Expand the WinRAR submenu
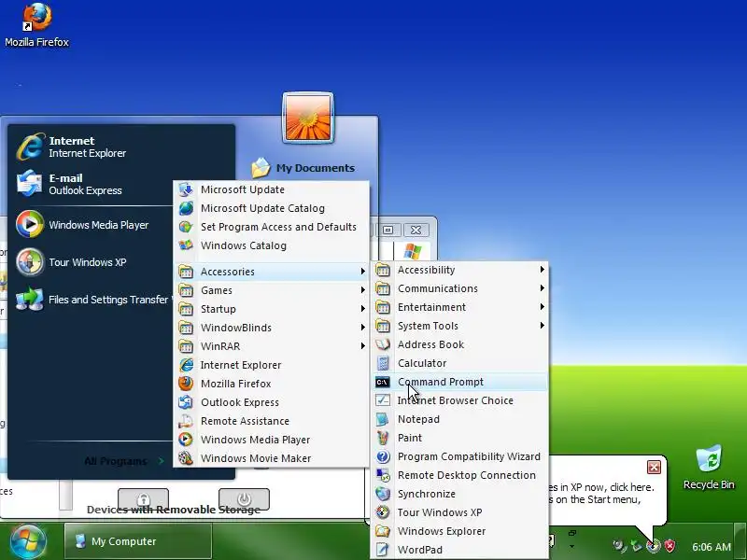Image resolution: width=747 pixels, height=560 pixels. coord(272,346)
